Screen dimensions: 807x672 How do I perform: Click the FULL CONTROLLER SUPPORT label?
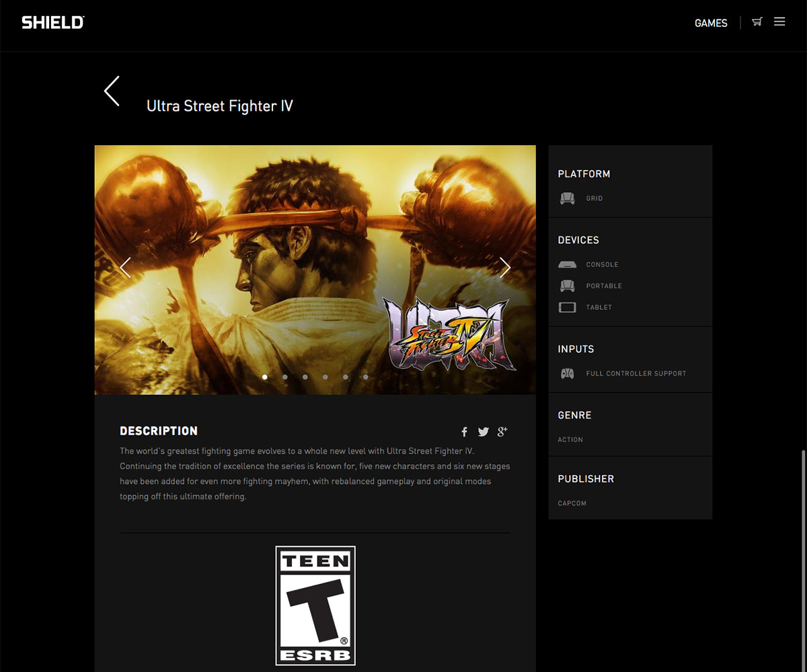coord(636,374)
